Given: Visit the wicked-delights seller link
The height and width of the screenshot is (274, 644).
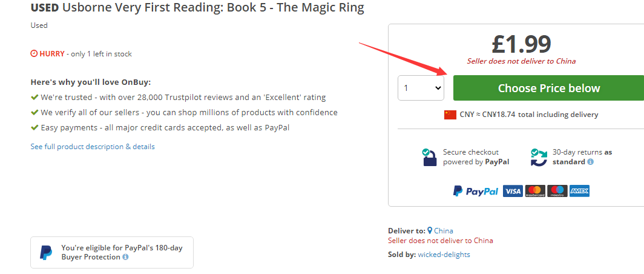Looking at the screenshot, I should [444, 255].
